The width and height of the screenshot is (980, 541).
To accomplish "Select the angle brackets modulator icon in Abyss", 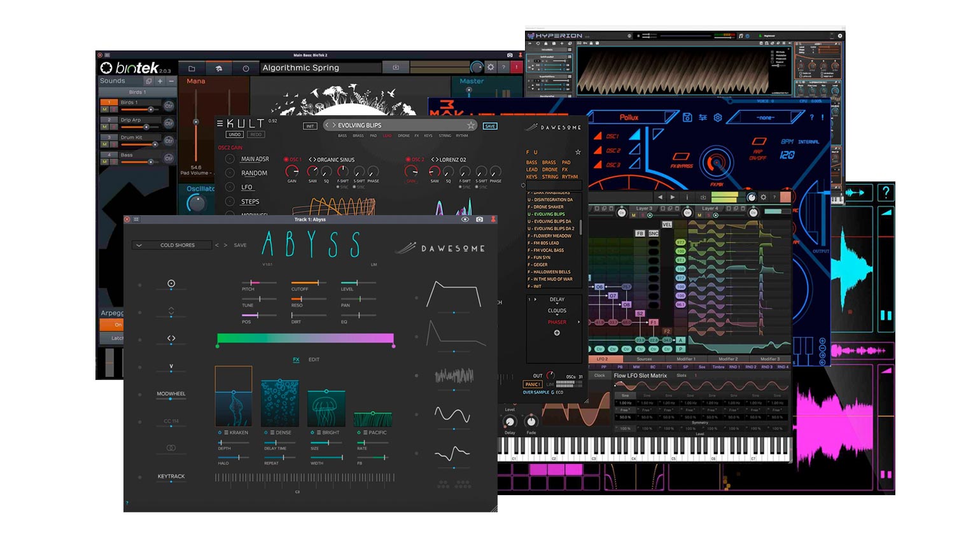I will coord(171,338).
